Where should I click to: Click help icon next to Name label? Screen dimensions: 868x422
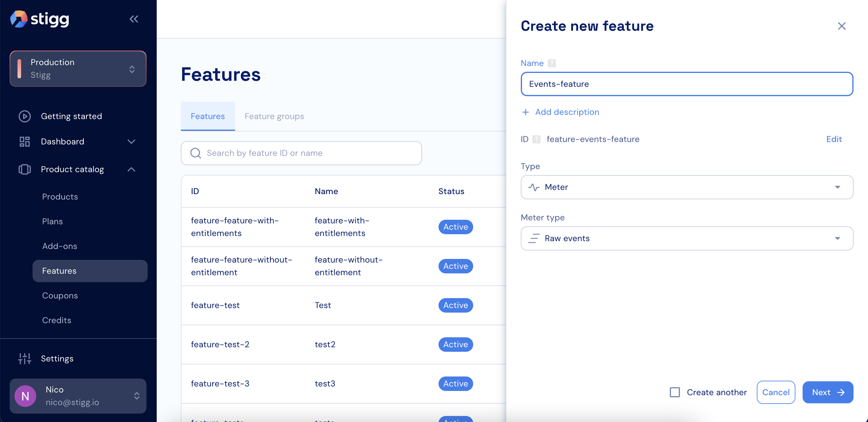(x=552, y=63)
